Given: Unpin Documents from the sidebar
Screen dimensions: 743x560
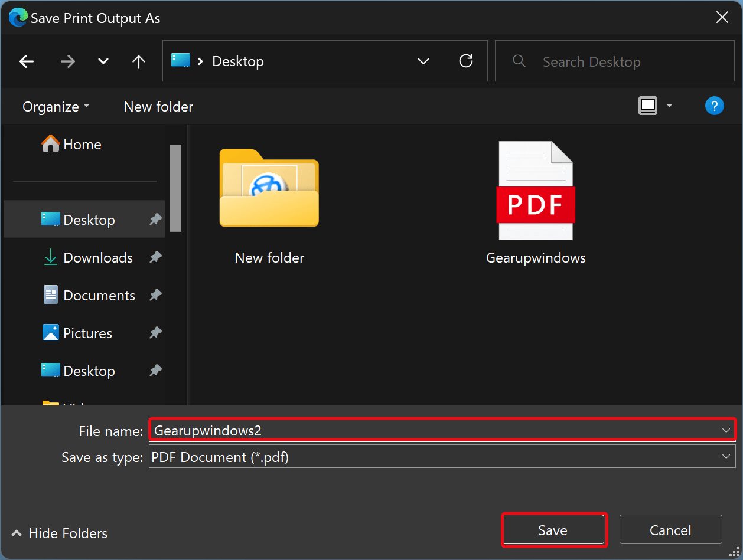Looking at the screenshot, I should click(155, 295).
